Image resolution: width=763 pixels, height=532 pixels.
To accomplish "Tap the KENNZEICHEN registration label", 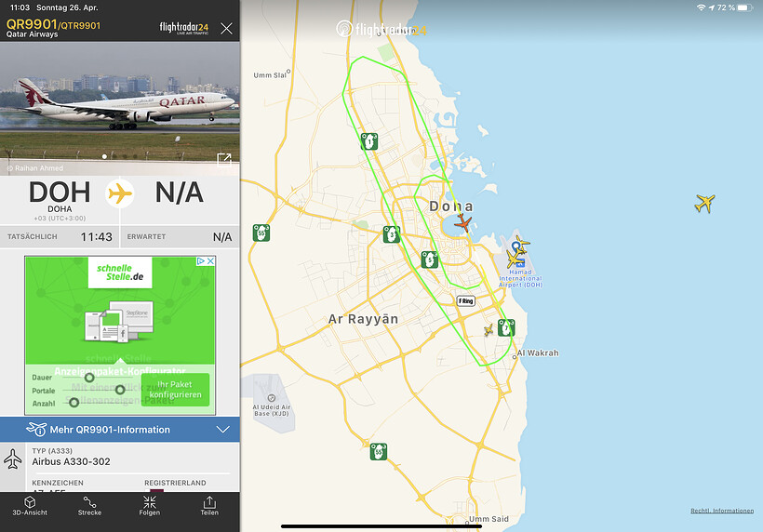I will [58, 483].
